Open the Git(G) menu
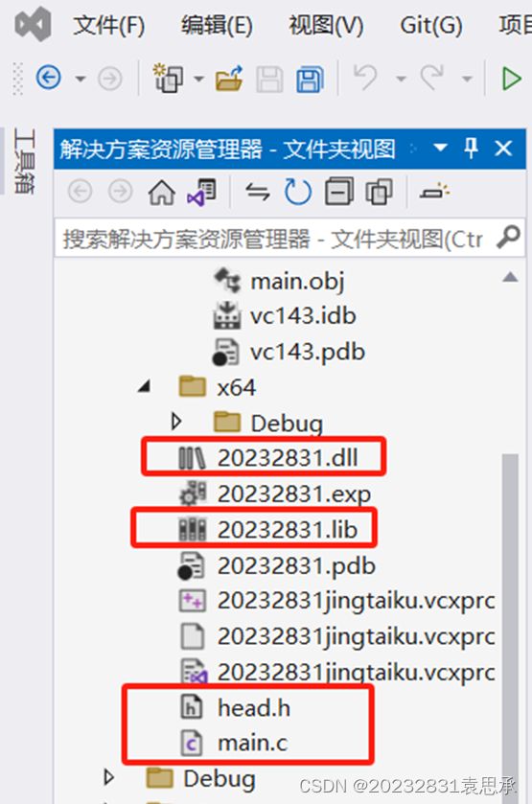The image size is (532, 804). [431, 25]
